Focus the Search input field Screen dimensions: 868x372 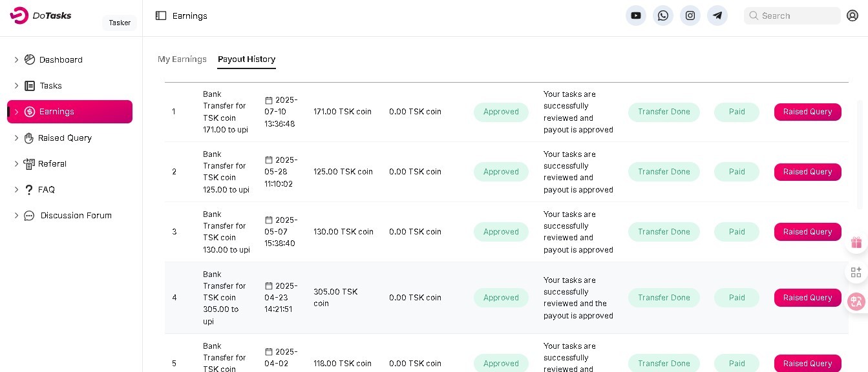(x=798, y=15)
